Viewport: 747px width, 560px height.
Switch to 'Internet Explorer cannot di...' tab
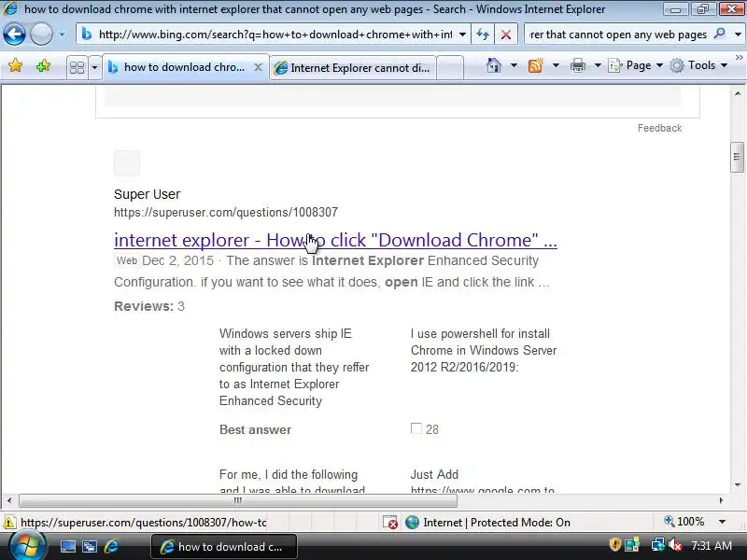pos(353,68)
